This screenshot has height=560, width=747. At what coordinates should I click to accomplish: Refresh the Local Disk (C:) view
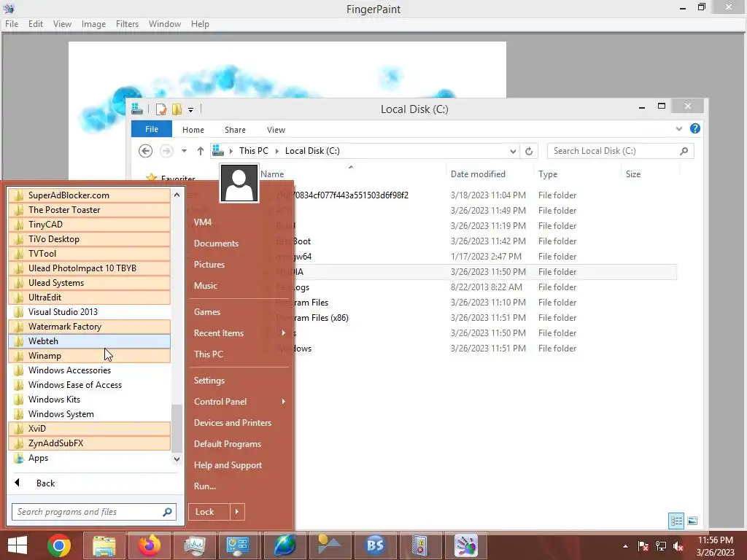point(529,151)
